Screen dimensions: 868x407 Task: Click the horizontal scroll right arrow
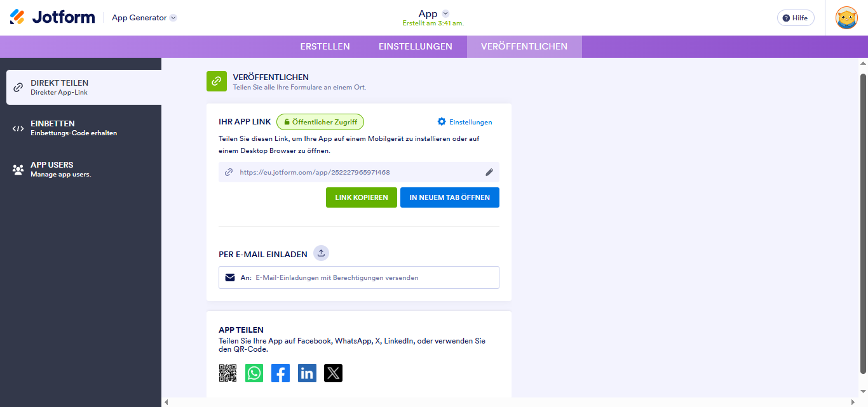tap(853, 402)
